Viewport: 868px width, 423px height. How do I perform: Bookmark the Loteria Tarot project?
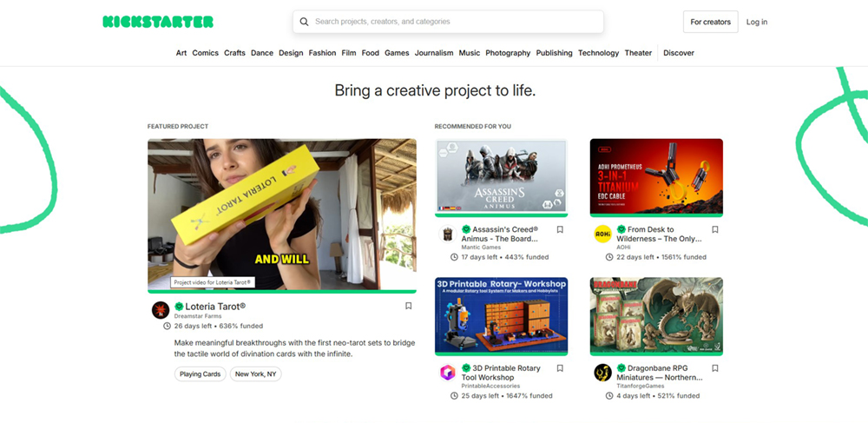[x=409, y=306]
